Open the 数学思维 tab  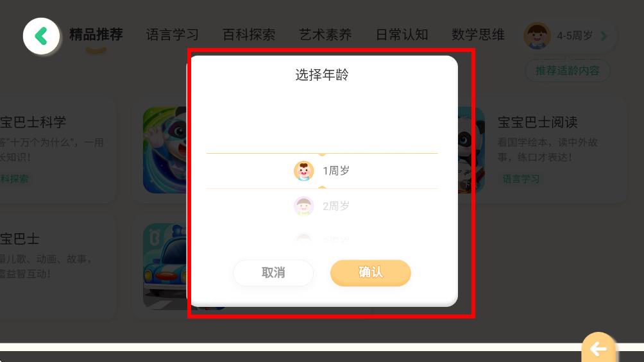tap(478, 35)
